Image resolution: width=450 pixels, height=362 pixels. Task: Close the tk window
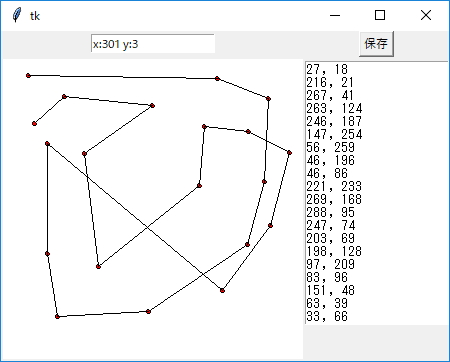[x=426, y=15]
